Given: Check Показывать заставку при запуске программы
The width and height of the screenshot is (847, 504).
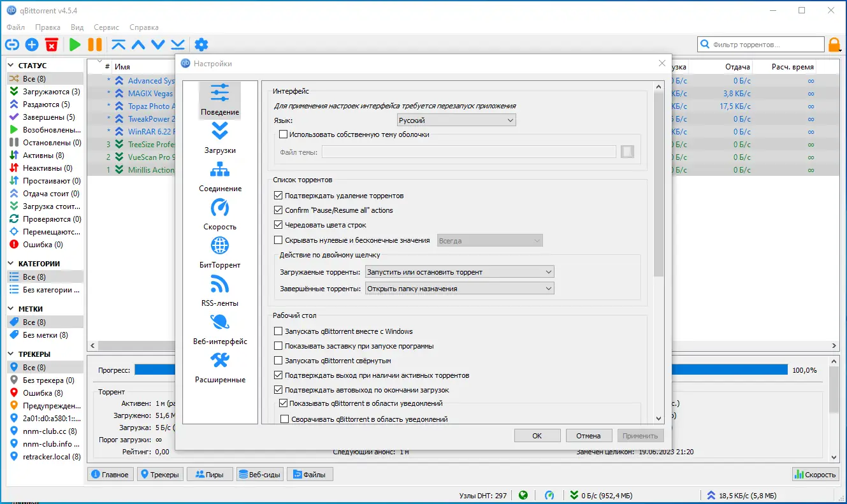Looking at the screenshot, I should (278, 346).
